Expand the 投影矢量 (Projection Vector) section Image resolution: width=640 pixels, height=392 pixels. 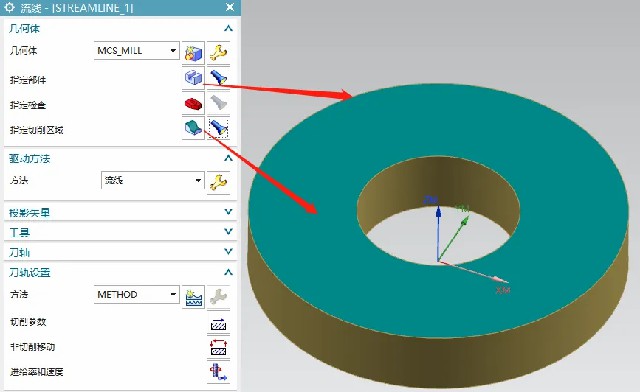click(x=120, y=212)
